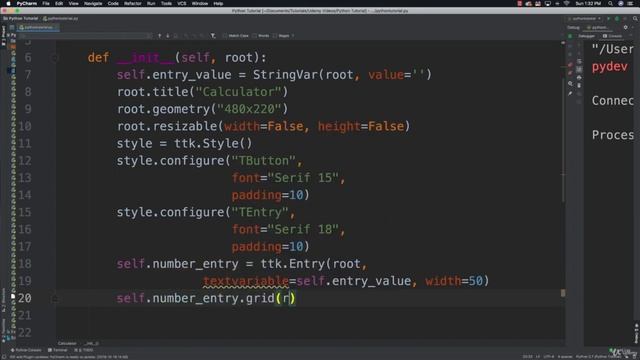This screenshot has width=640, height=360.
Task: Select the debug session tab
Action: point(597,27)
